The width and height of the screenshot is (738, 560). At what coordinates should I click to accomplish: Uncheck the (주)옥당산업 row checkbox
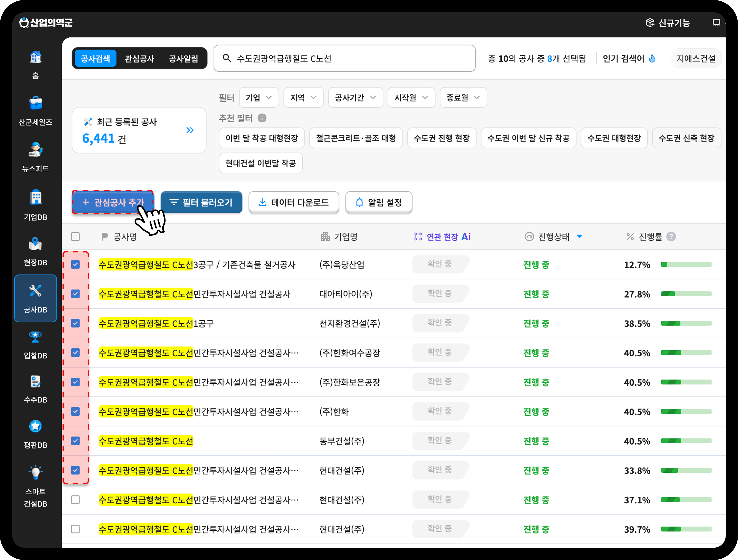click(x=75, y=264)
